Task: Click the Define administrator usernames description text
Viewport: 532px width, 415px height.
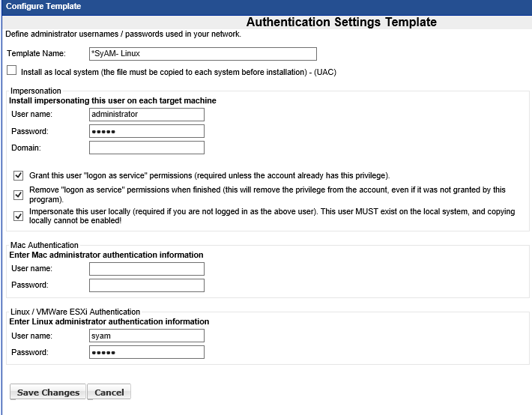Action: (x=123, y=34)
